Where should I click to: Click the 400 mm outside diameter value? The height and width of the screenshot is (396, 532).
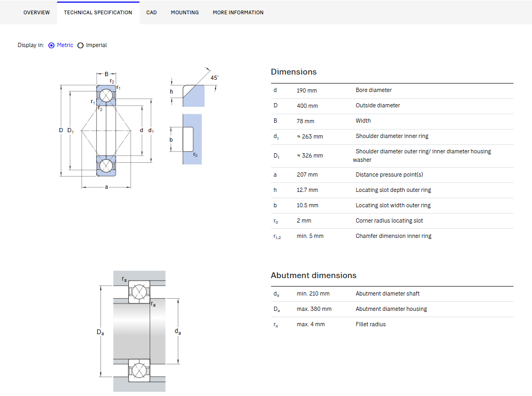307,106
